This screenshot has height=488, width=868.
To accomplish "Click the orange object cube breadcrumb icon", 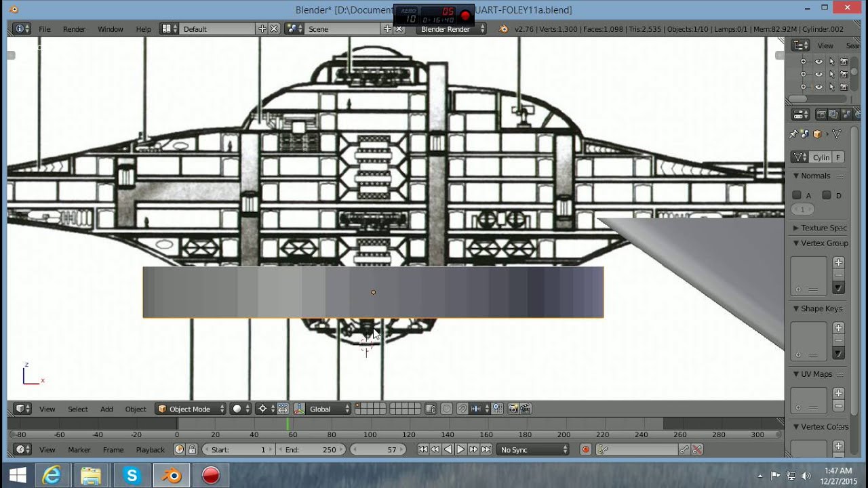I will (817, 134).
